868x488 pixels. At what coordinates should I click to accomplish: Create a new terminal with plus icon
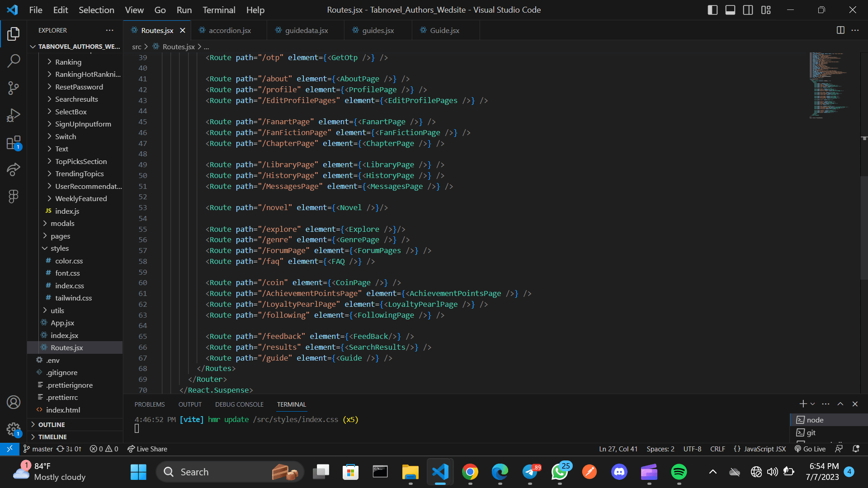pos(803,404)
